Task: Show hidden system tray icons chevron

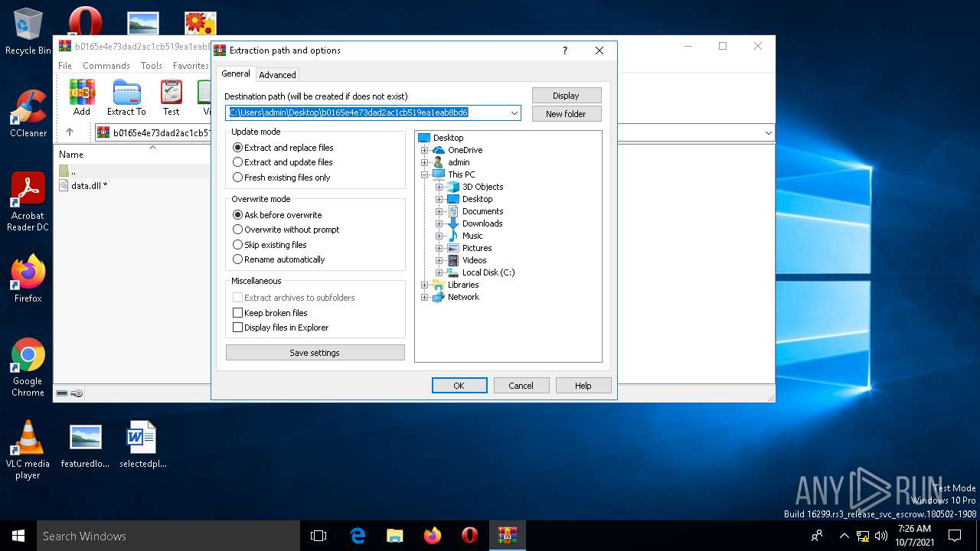Action: click(x=844, y=536)
